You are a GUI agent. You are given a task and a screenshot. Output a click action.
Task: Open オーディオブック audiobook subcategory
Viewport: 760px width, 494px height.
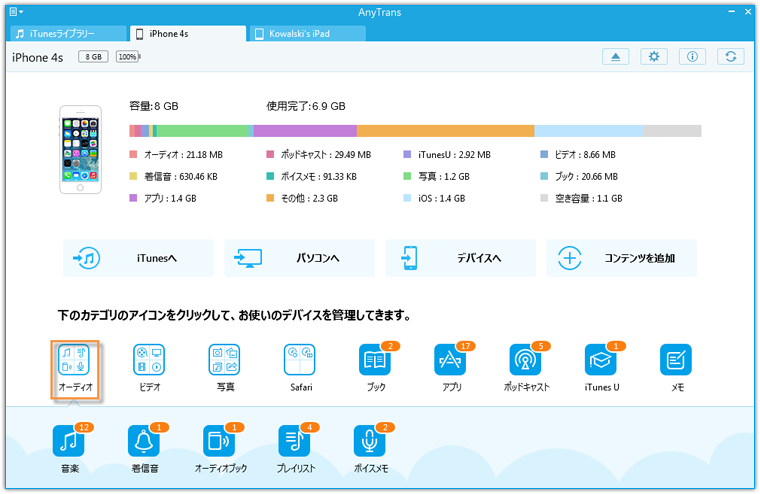click(x=219, y=441)
